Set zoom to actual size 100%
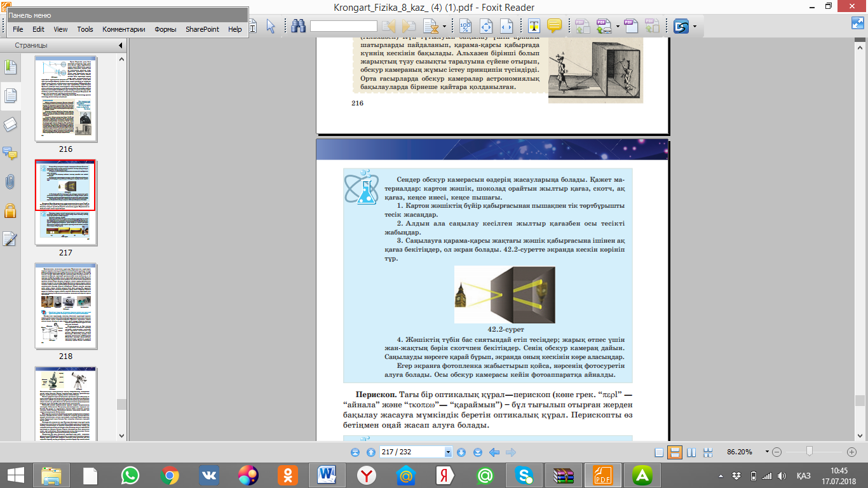This screenshot has height=488, width=868. coord(465,26)
